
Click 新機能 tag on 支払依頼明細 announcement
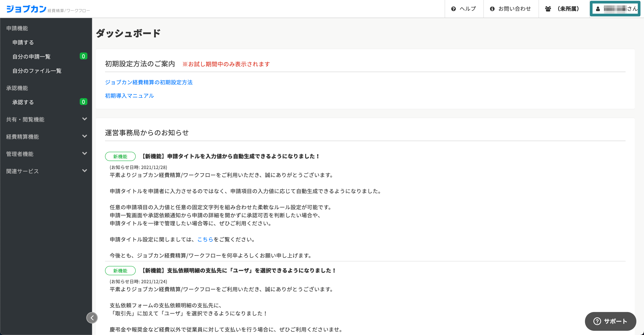pos(120,271)
